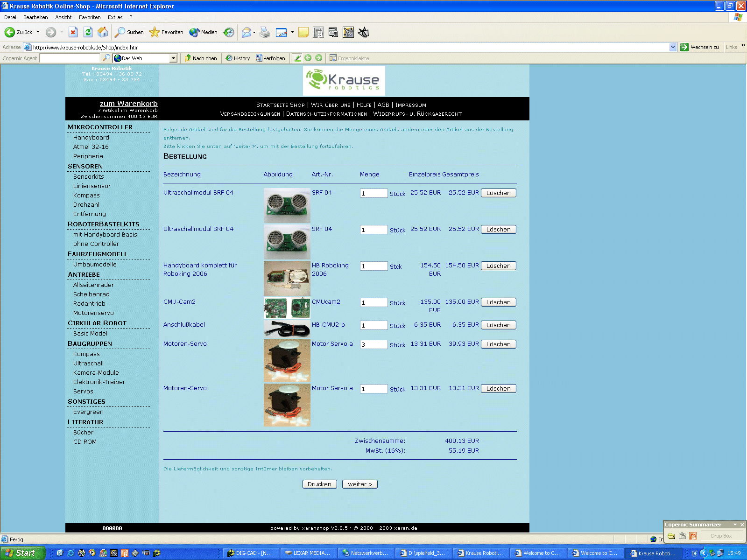Click the rightmost origami-bird toolbar icon
Viewport: 747px width, 560px height.
363,32
